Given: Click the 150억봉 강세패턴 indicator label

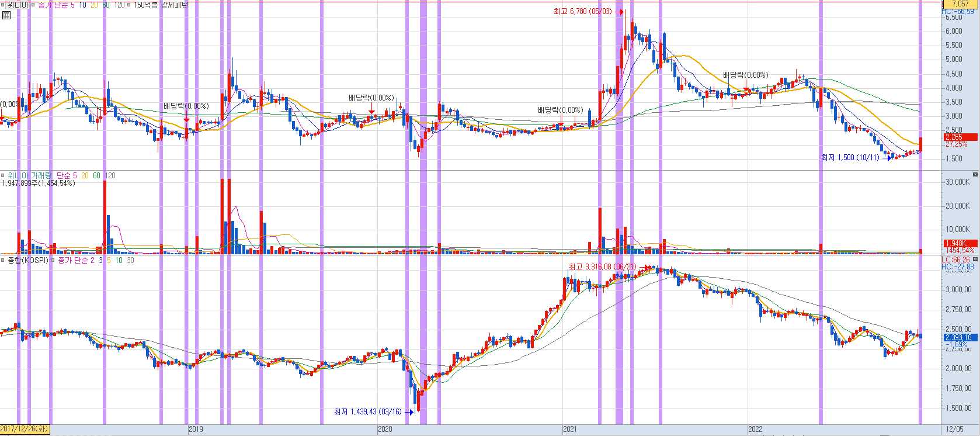Looking at the screenshot, I should (x=161, y=4).
